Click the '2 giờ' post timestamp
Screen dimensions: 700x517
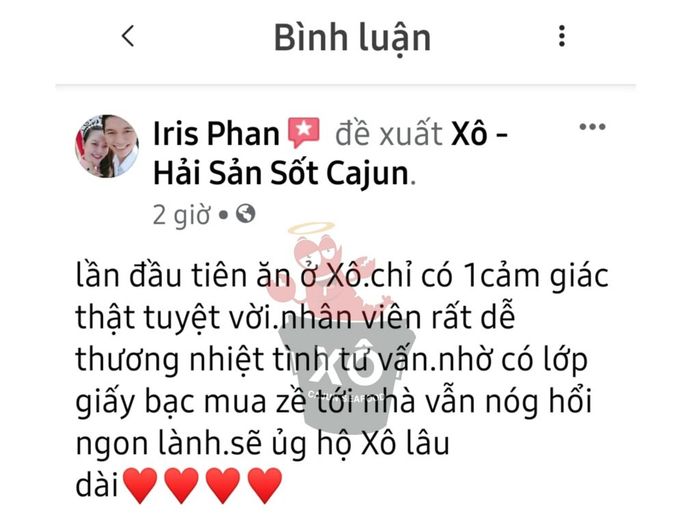click(x=181, y=215)
